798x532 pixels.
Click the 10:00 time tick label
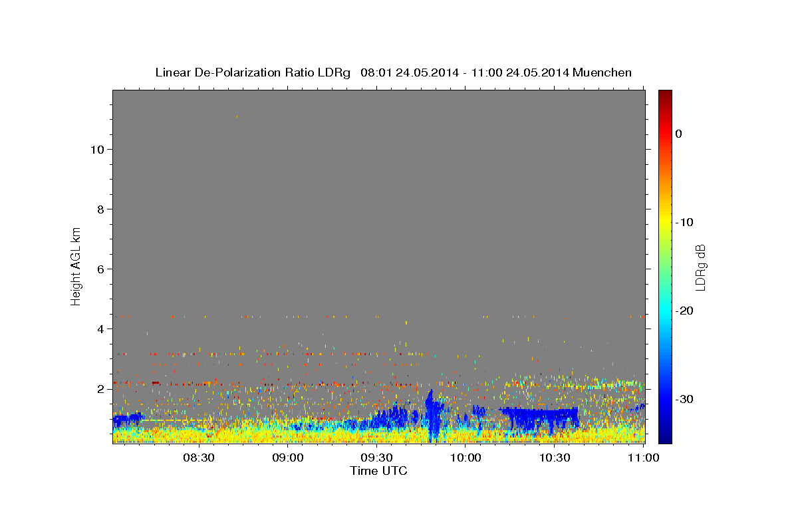point(465,458)
